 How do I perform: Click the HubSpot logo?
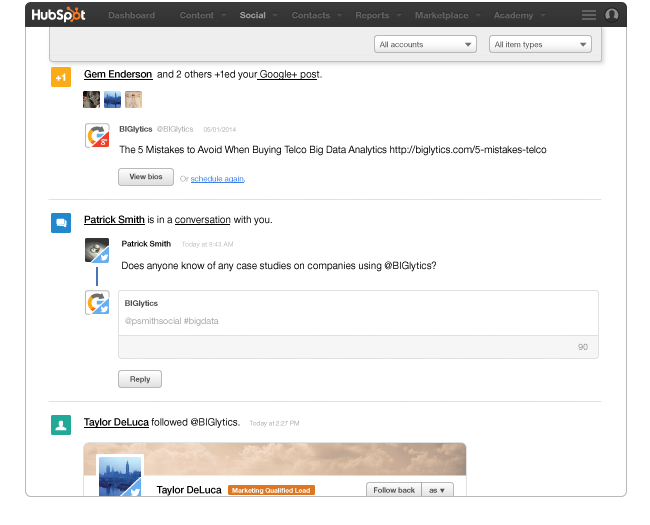point(58,15)
